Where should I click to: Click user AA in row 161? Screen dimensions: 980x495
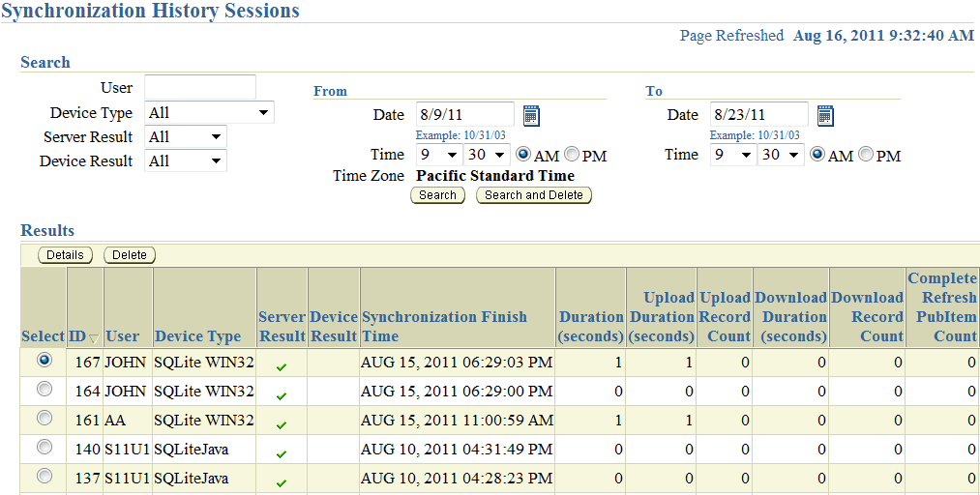pyautogui.click(x=116, y=421)
